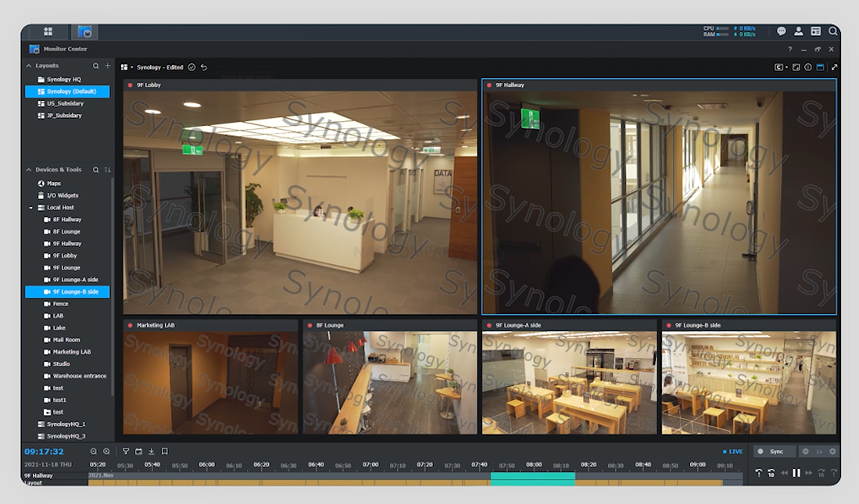Select the 9F Lounge-B side camera in list
The height and width of the screenshot is (504, 859).
67,292
